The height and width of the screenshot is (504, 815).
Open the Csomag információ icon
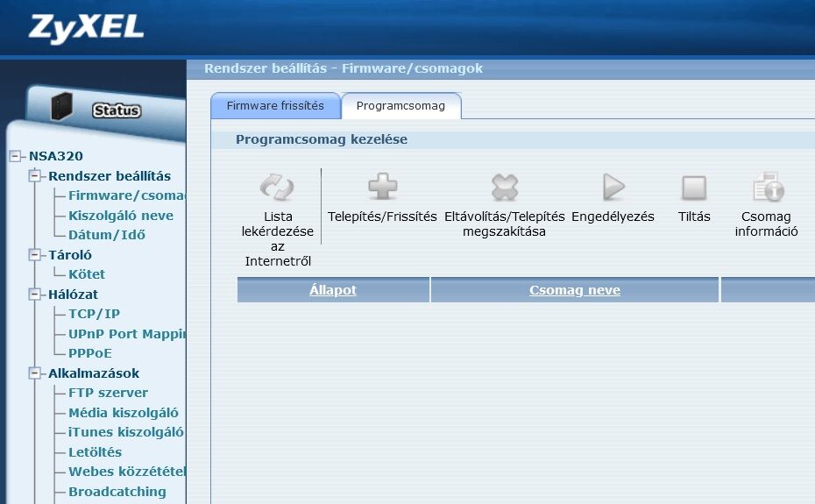(x=769, y=187)
